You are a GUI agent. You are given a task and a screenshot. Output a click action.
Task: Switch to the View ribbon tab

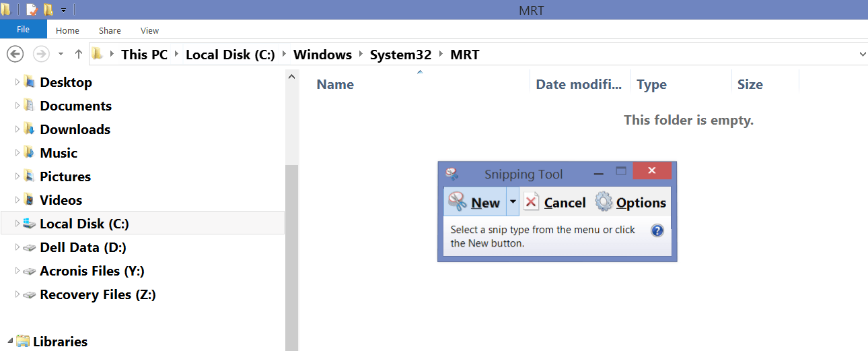[x=149, y=30]
